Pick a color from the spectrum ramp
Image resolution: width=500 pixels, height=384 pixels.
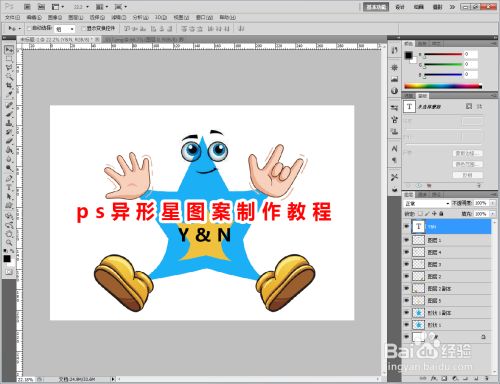[443, 86]
